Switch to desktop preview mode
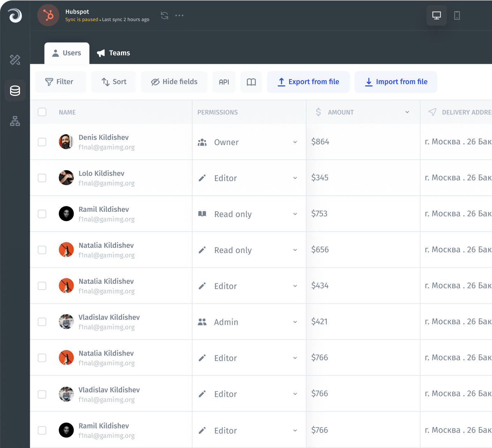492x448 pixels. tap(437, 15)
